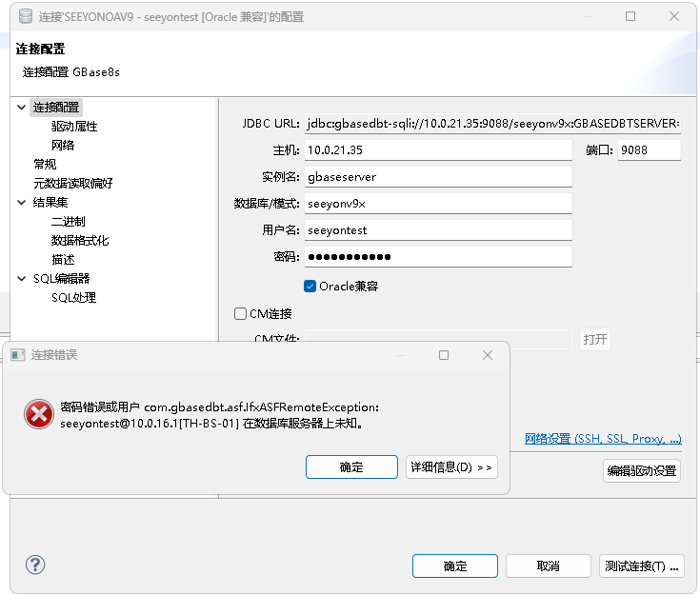
Task: Close the connection configuration window
Action: coord(674,16)
